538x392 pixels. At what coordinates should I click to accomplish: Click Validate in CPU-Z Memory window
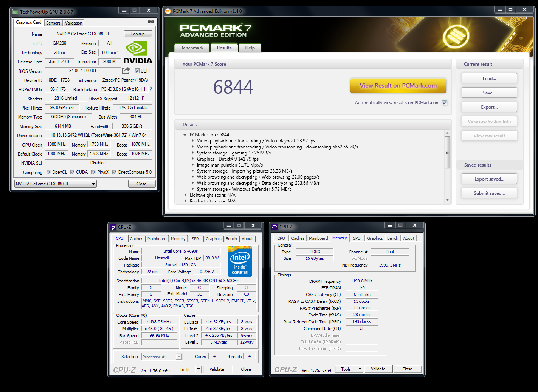click(x=378, y=369)
